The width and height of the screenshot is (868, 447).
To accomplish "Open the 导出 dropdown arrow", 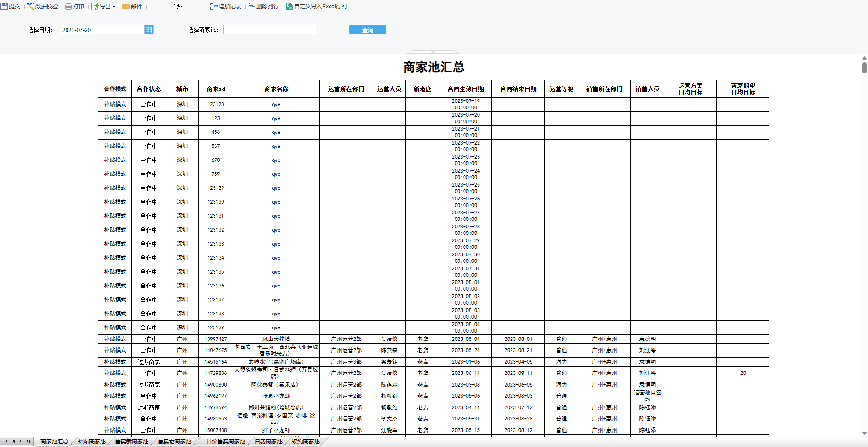I will (x=114, y=7).
